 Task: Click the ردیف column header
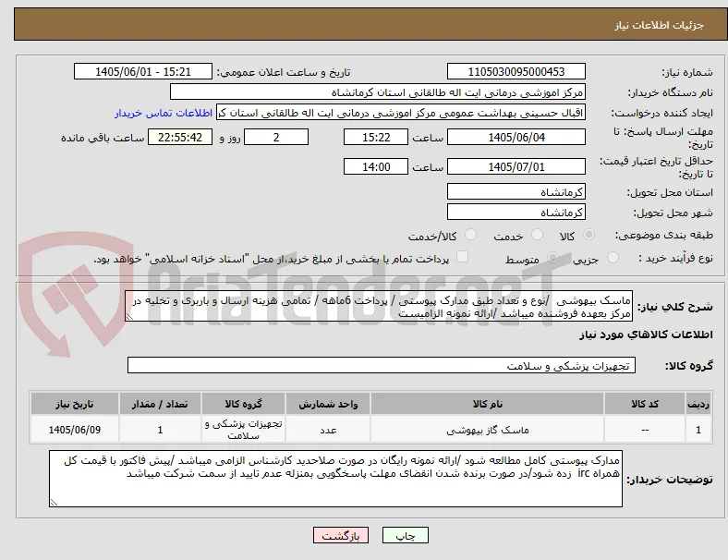pyautogui.click(x=698, y=404)
